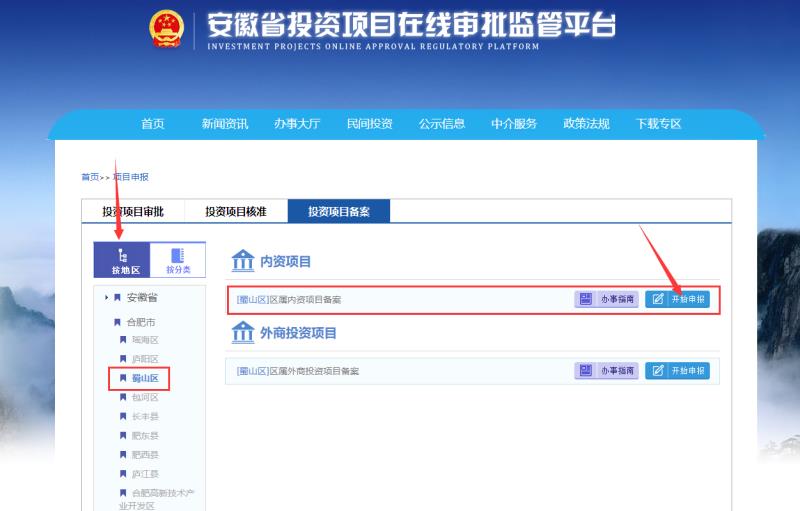Open 政策法规 in the navigation bar

pos(586,124)
